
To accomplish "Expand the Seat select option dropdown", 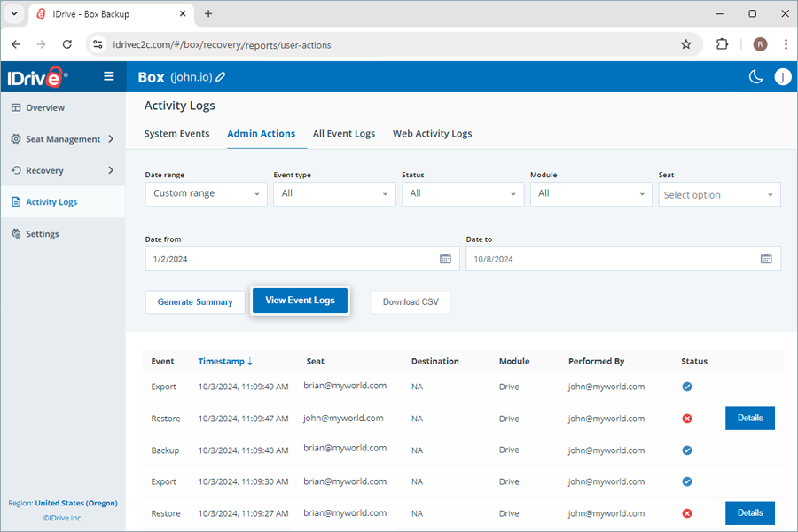I will (x=719, y=194).
